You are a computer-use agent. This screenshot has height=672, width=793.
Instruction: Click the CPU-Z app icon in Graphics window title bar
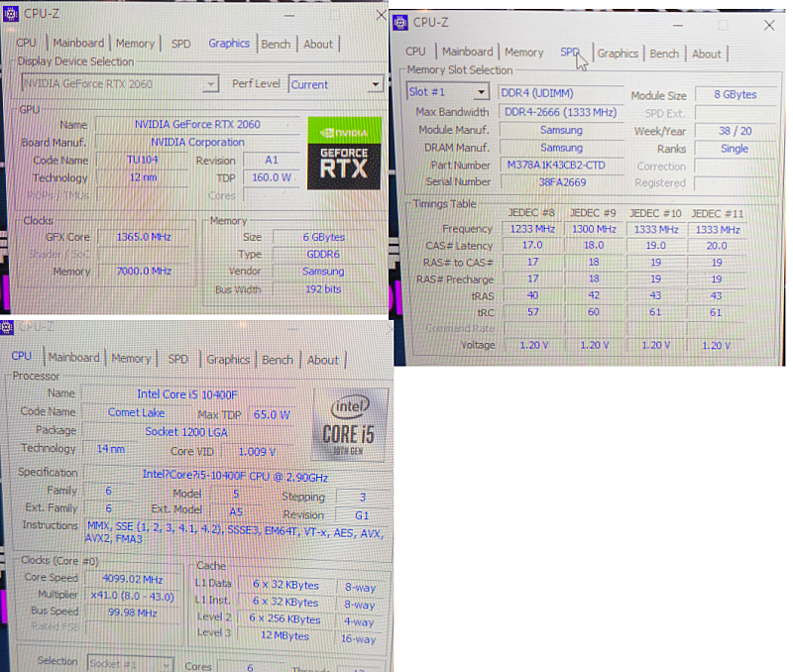11,14
